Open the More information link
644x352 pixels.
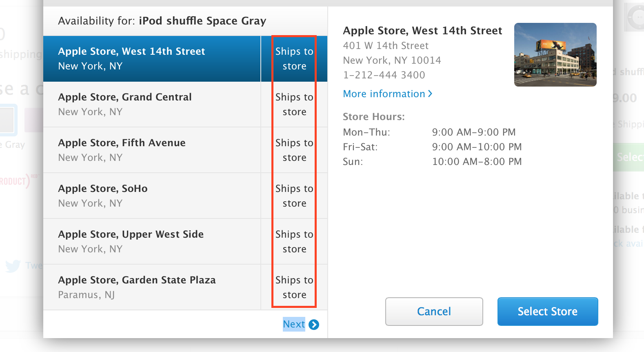(384, 94)
